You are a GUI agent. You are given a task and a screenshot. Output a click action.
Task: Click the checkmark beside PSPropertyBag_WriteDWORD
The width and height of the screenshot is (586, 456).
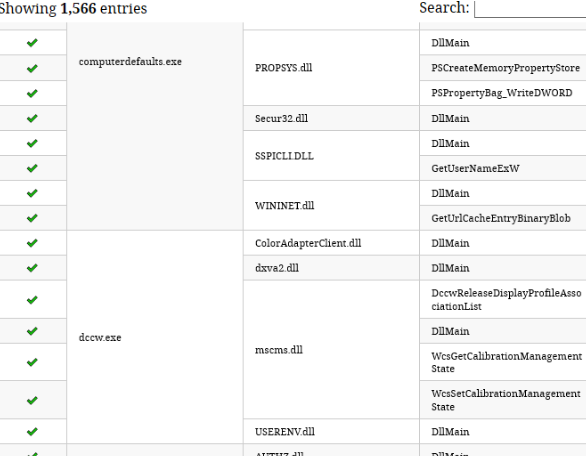click(33, 93)
